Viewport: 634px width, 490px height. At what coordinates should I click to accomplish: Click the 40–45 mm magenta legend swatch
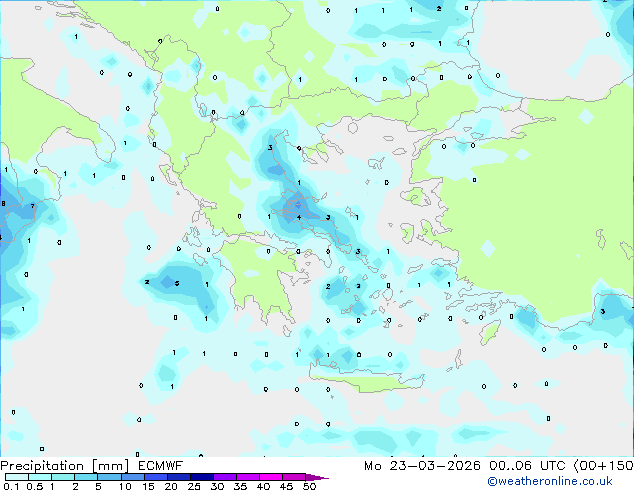coord(271,477)
